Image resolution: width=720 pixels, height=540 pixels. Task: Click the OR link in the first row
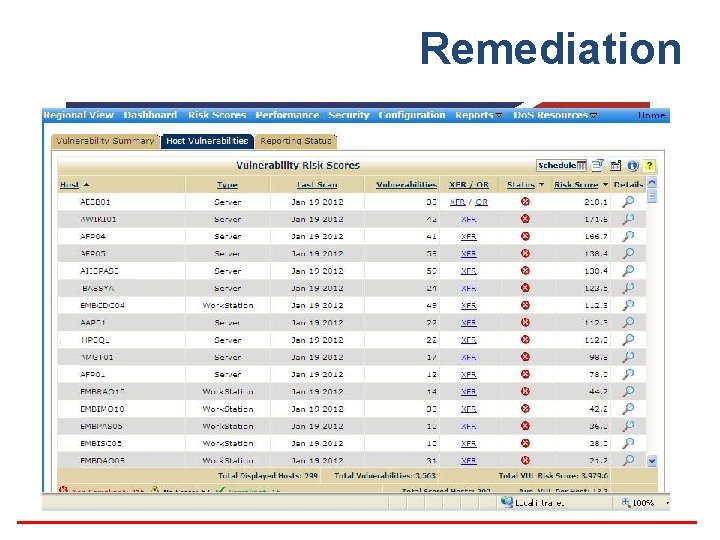click(481, 202)
